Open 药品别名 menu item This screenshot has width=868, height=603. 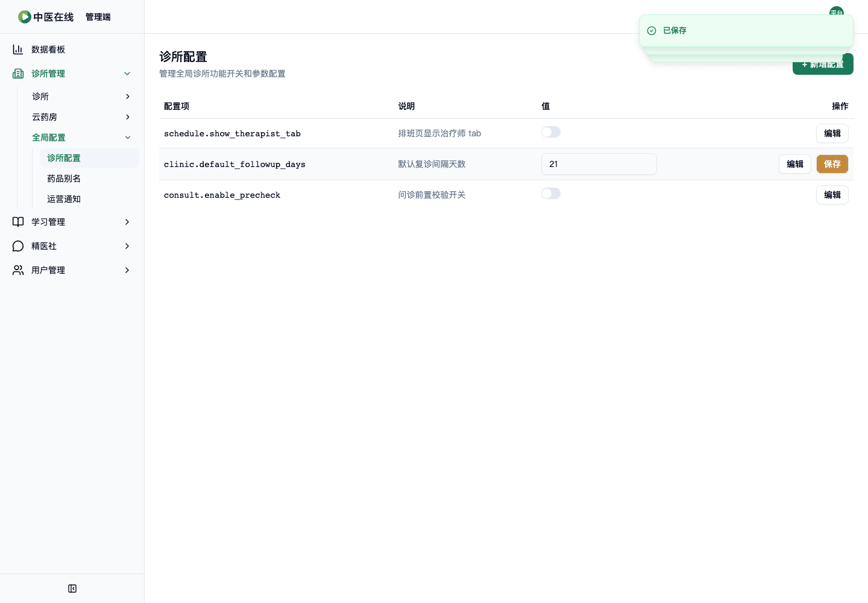pyautogui.click(x=89, y=178)
